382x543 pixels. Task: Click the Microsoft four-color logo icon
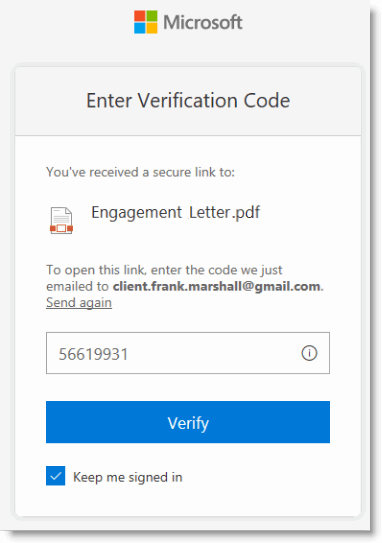pos(146,22)
